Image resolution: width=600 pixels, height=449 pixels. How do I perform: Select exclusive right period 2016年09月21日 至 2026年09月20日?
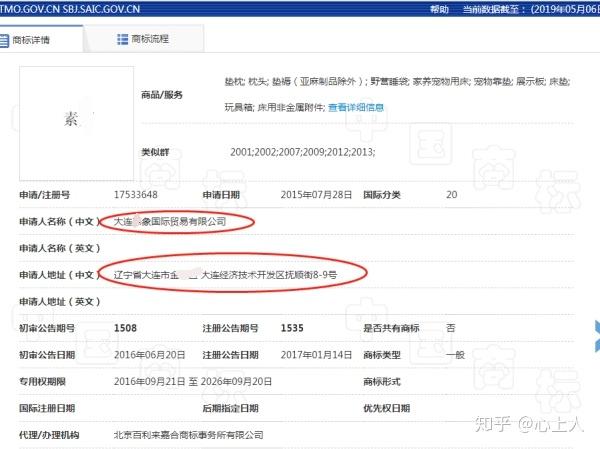(193, 382)
